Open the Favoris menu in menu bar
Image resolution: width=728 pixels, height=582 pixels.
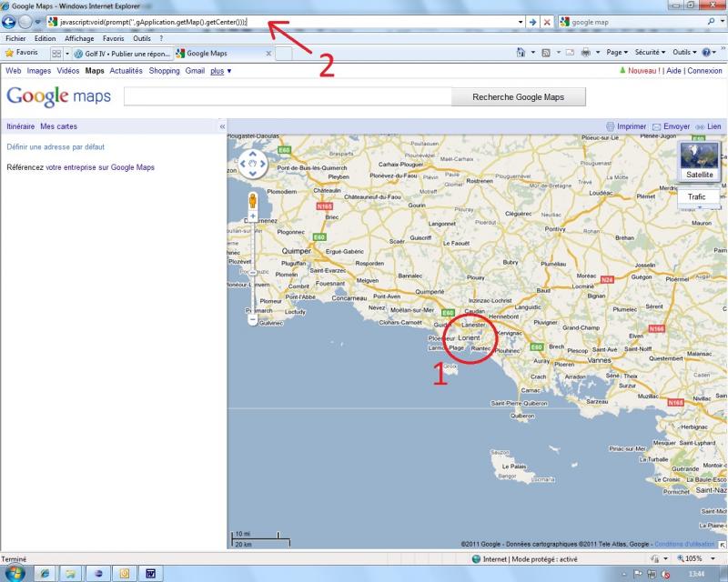coord(113,38)
